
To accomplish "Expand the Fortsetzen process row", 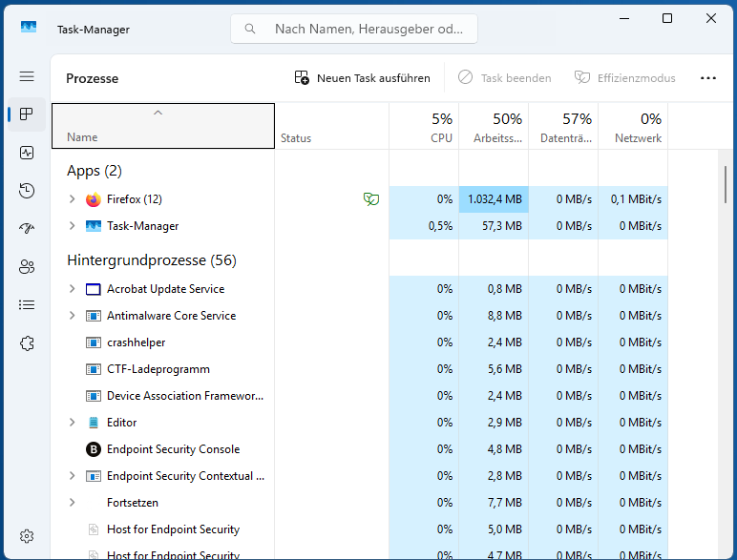I will [72, 503].
